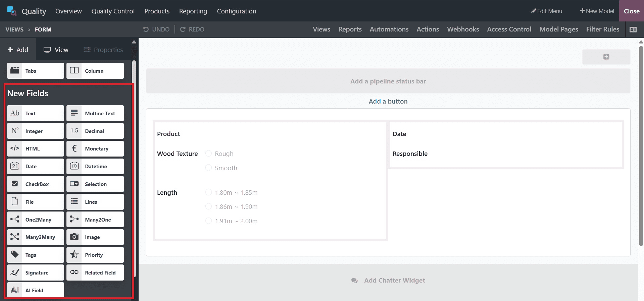The height and width of the screenshot is (301, 644).
Task: Click Add Chatter Widget
Action: coord(388,280)
